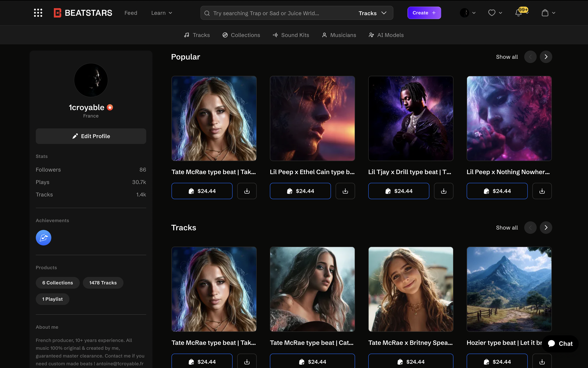
Task: Open the apps grid menu icon
Action: (x=38, y=13)
